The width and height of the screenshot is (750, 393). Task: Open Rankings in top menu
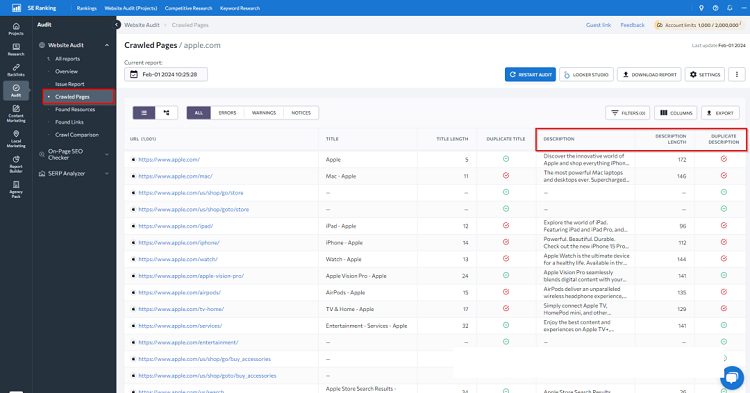(87, 8)
